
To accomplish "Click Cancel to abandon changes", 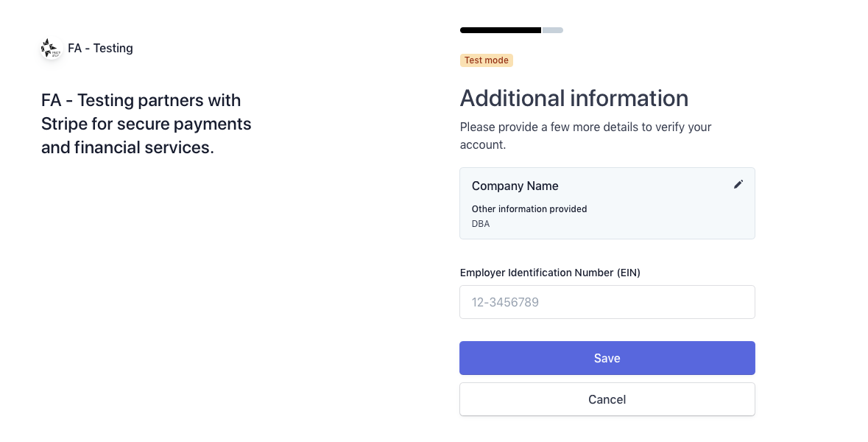I will (607, 399).
